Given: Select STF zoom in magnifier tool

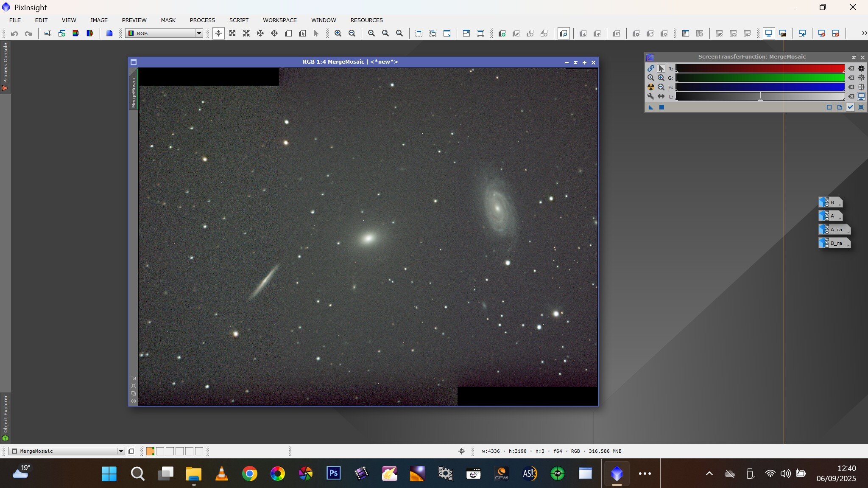Looking at the screenshot, I should point(661,78).
